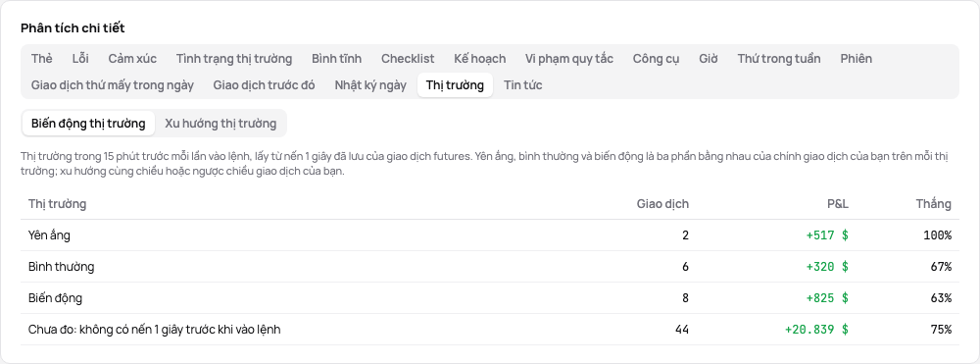
Task: Switch to Kế hoạch tab
Action: pos(480,59)
